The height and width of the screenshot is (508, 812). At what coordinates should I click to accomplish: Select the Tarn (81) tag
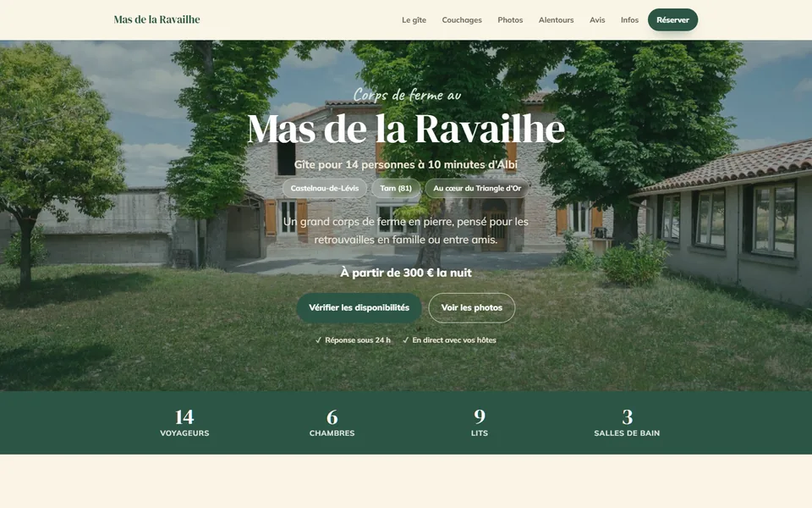tap(396, 188)
